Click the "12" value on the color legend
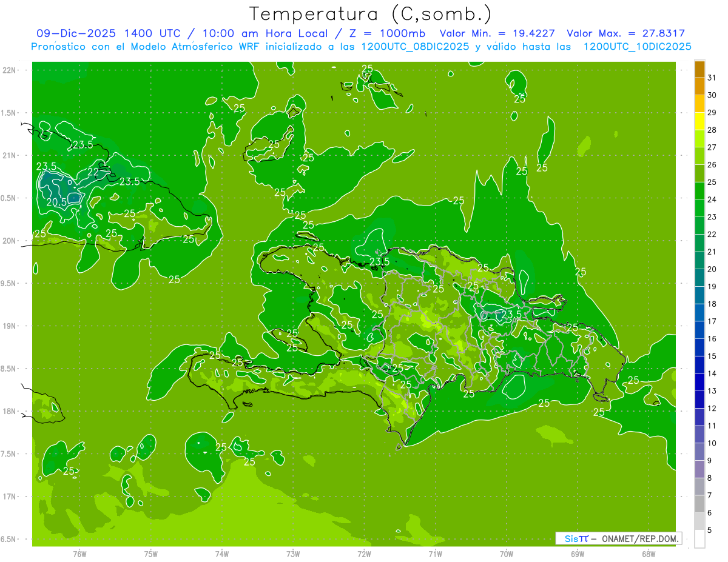Viewport: 728px width, 562px height. coord(712,408)
